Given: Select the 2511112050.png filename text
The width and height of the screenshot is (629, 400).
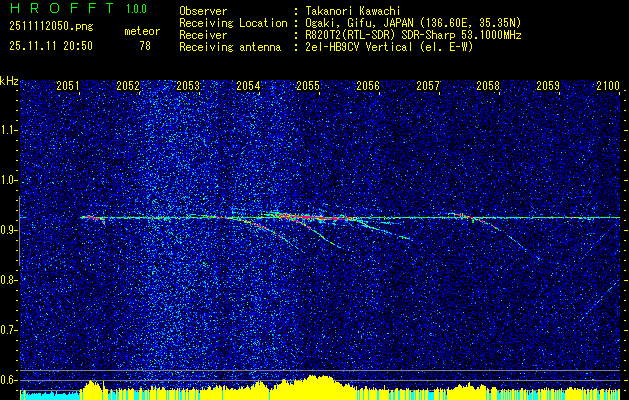Looking at the screenshot, I should click(x=51, y=26).
